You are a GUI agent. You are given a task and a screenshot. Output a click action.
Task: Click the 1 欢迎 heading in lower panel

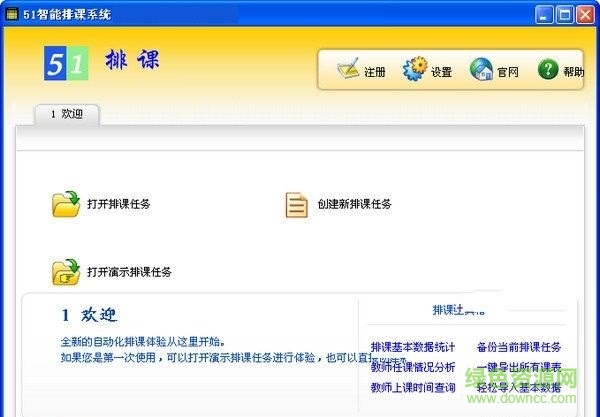pyautogui.click(x=89, y=315)
